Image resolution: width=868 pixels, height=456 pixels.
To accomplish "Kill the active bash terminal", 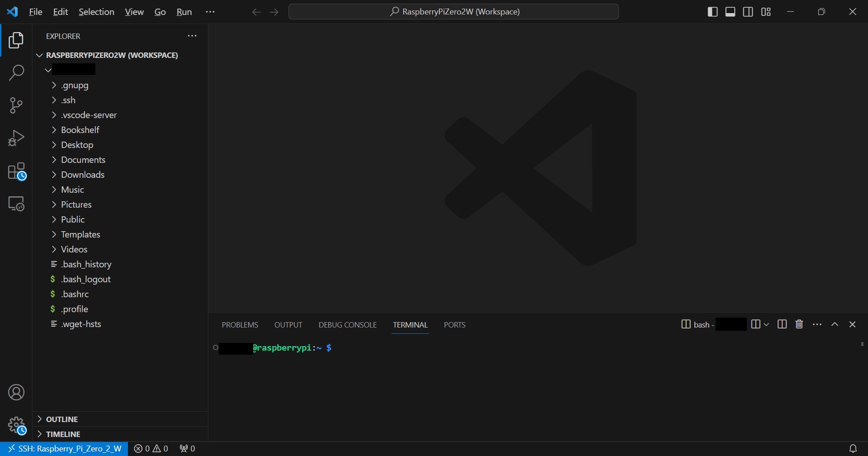I will (799, 324).
